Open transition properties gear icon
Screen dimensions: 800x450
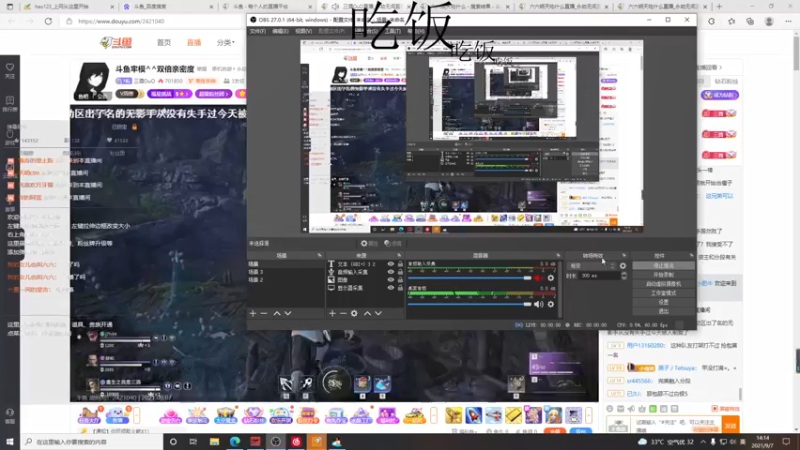(x=623, y=266)
